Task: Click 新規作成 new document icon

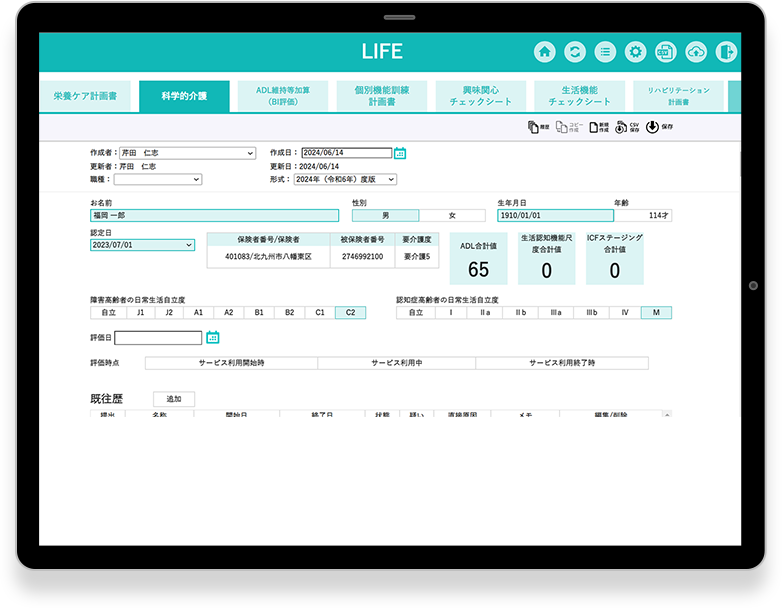Action: pyautogui.click(x=598, y=127)
